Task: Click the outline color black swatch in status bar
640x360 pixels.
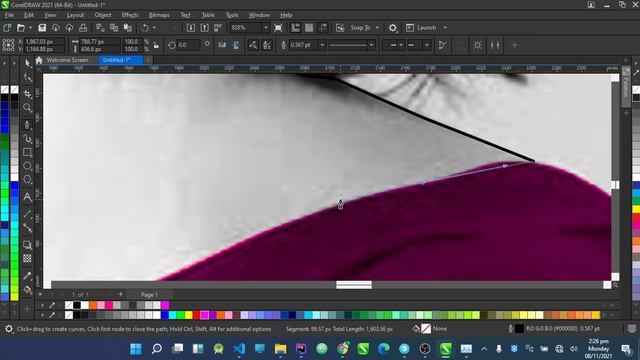Action: coord(519,329)
